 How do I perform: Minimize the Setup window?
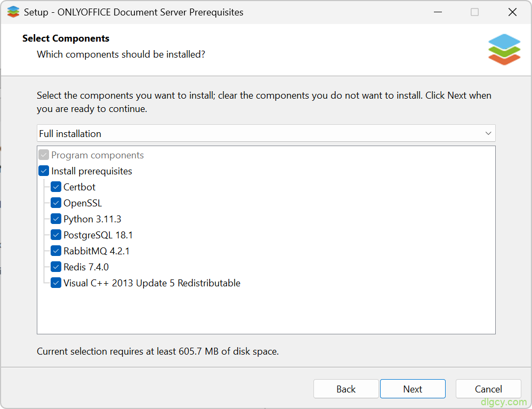[x=438, y=12]
